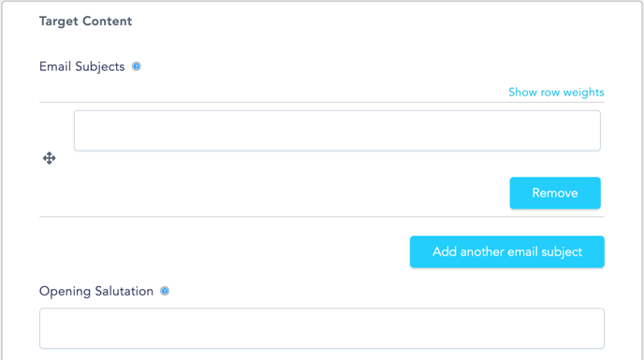The height and width of the screenshot is (360, 644).
Task: Click the blue question mark after Email Subjects
Action: point(137,66)
